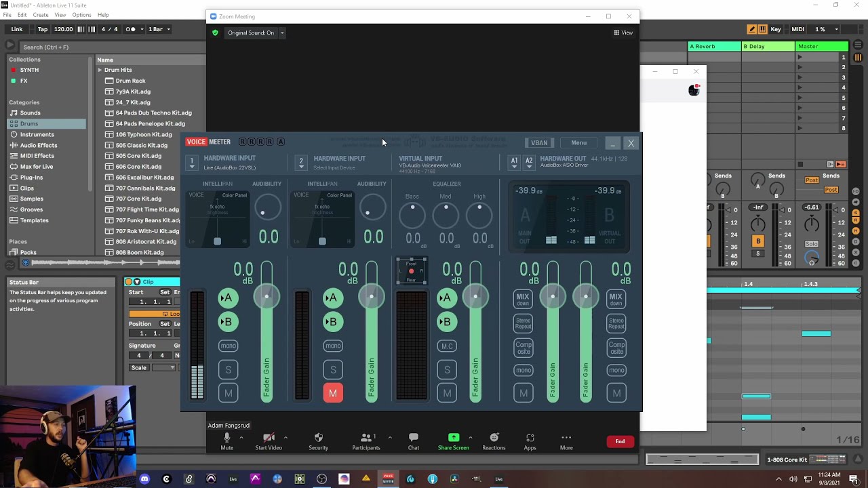Toggle B bus routing on Hardware Input 2
The width and height of the screenshot is (868, 488).
click(x=333, y=322)
